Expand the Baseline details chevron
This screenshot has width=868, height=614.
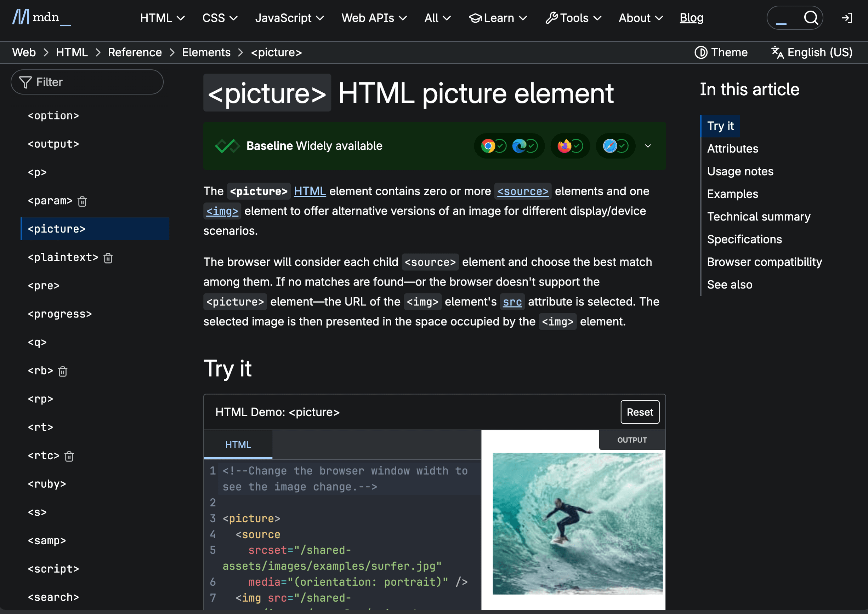648,145
